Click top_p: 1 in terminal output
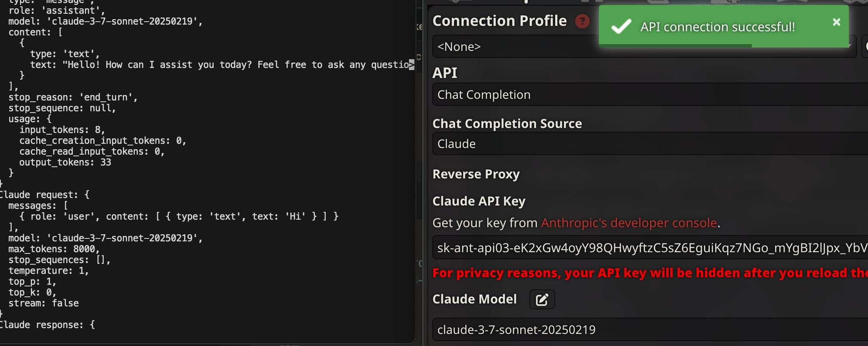The image size is (868, 346). [x=32, y=281]
